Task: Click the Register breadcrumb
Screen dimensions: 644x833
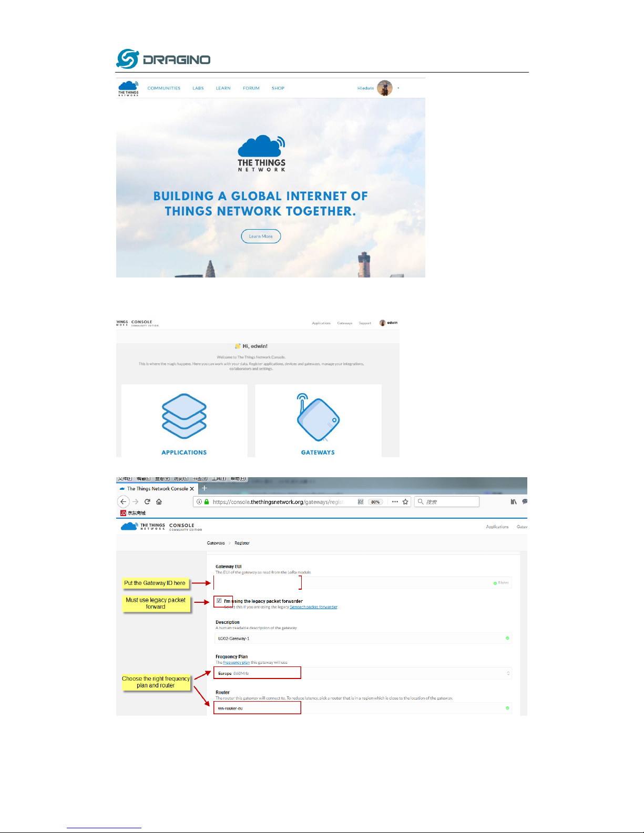Action: click(242, 543)
